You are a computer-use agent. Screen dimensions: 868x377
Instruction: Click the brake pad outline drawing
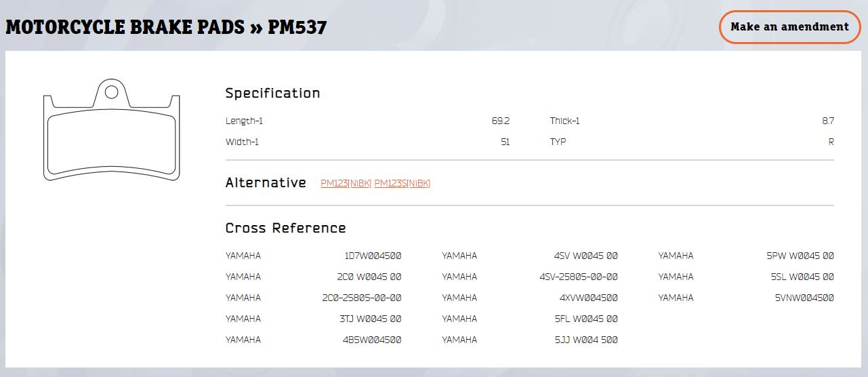click(x=112, y=132)
